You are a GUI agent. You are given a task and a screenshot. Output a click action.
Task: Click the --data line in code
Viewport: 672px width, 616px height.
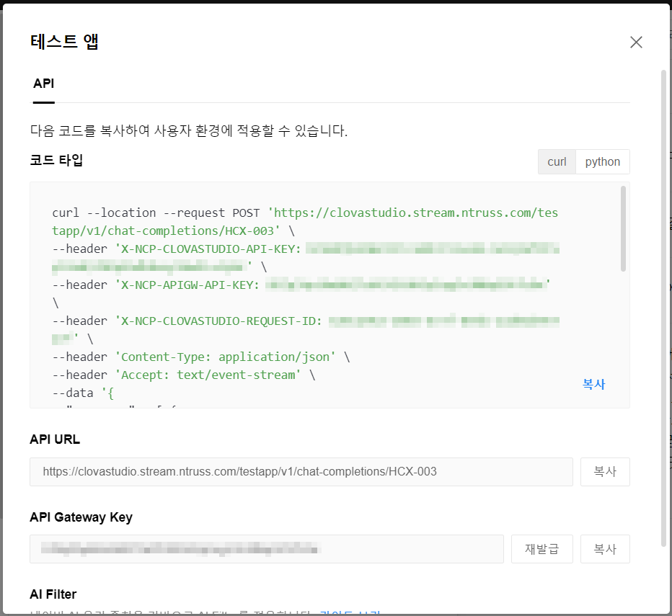[x=83, y=393]
